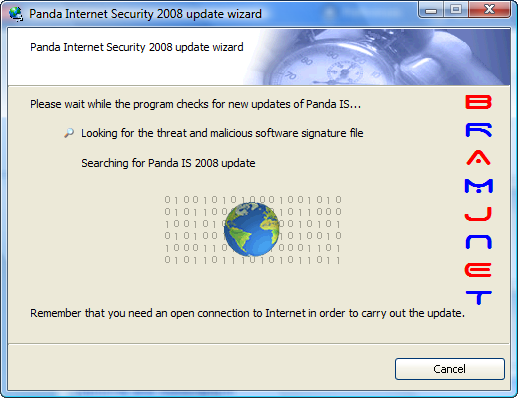Screen dimensions: 518x398
Task: Maximize the update wizard window
Action: [456, 10]
